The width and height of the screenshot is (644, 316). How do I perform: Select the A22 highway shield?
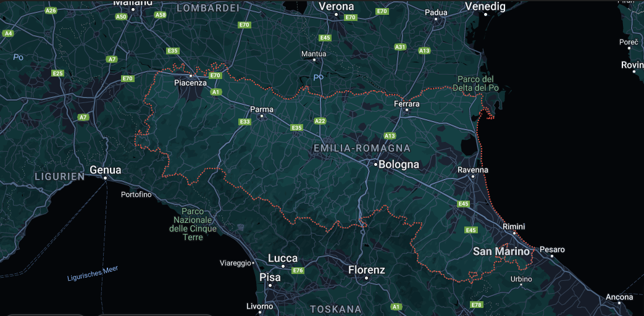point(320,120)
